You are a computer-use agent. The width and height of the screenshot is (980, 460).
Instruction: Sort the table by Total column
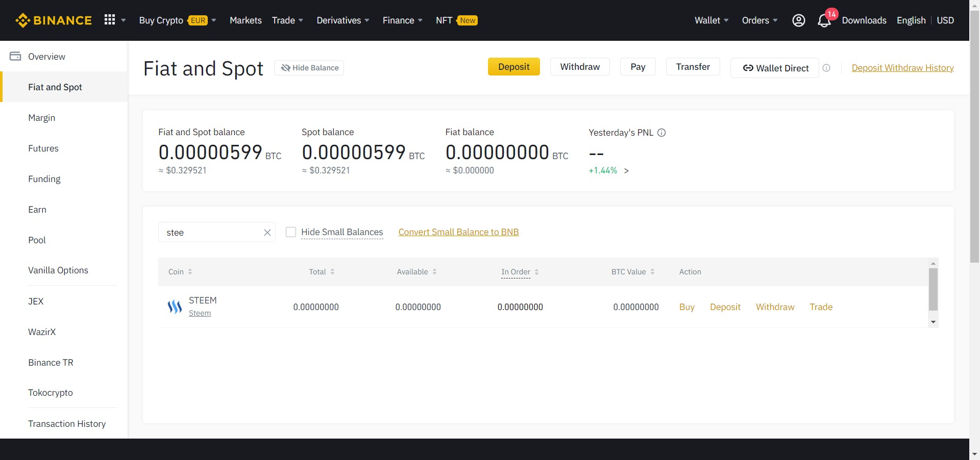tap(322, 272)
